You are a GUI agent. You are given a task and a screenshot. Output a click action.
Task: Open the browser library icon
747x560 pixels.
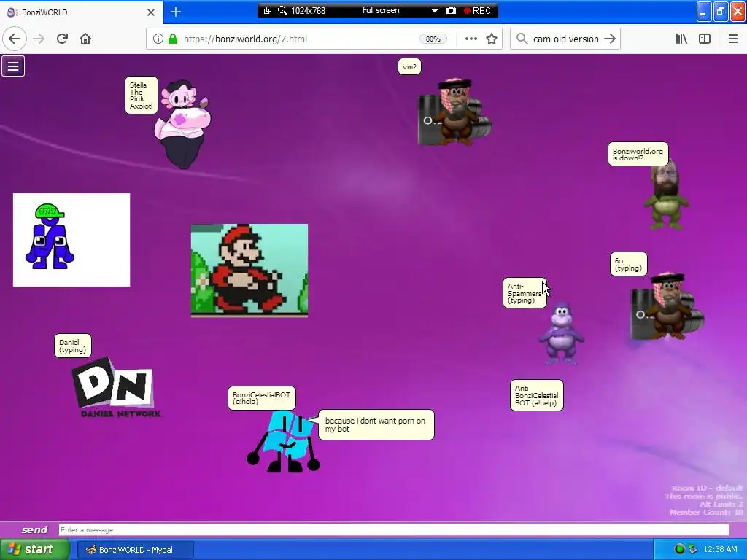[681, 39]
